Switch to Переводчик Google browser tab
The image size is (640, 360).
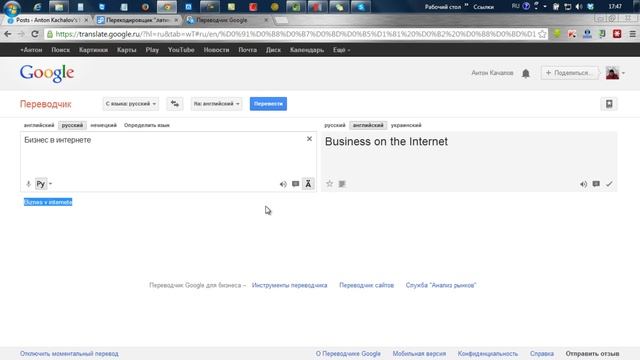click(227, 20)
